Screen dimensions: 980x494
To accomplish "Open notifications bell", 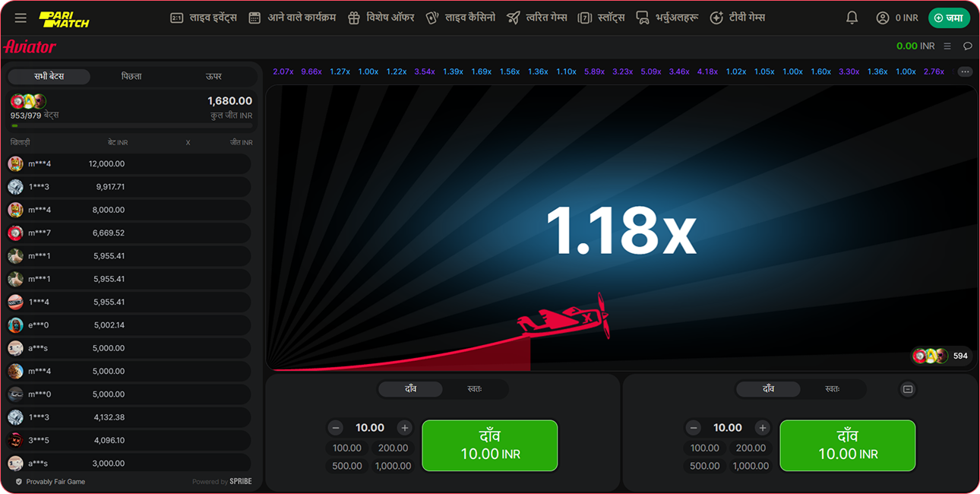I will [852, 17].
